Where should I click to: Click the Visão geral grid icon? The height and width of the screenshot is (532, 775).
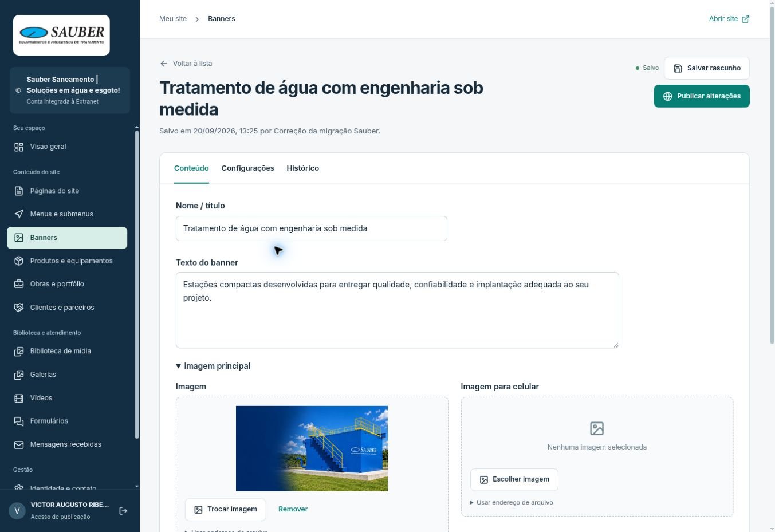tap(19, 147)
